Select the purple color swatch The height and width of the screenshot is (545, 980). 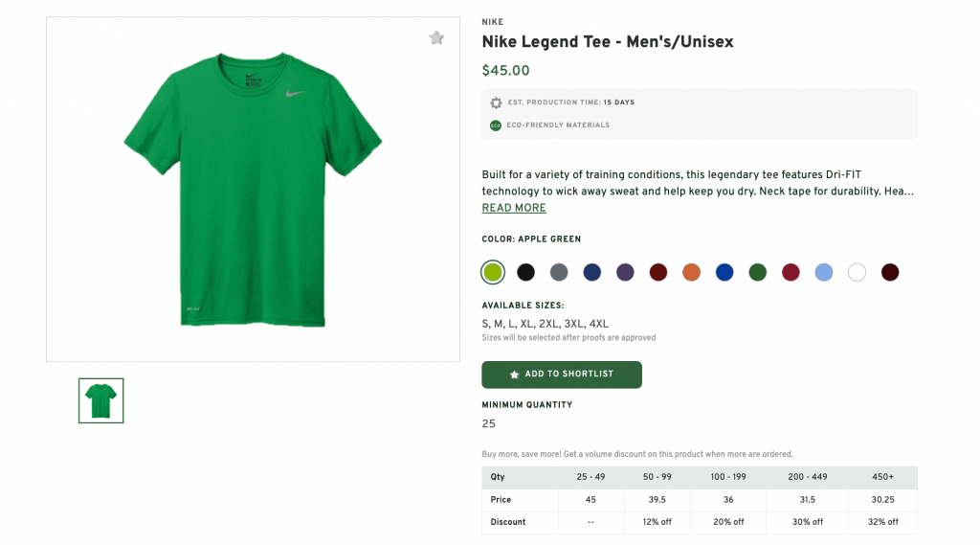[x=625, y=272]
